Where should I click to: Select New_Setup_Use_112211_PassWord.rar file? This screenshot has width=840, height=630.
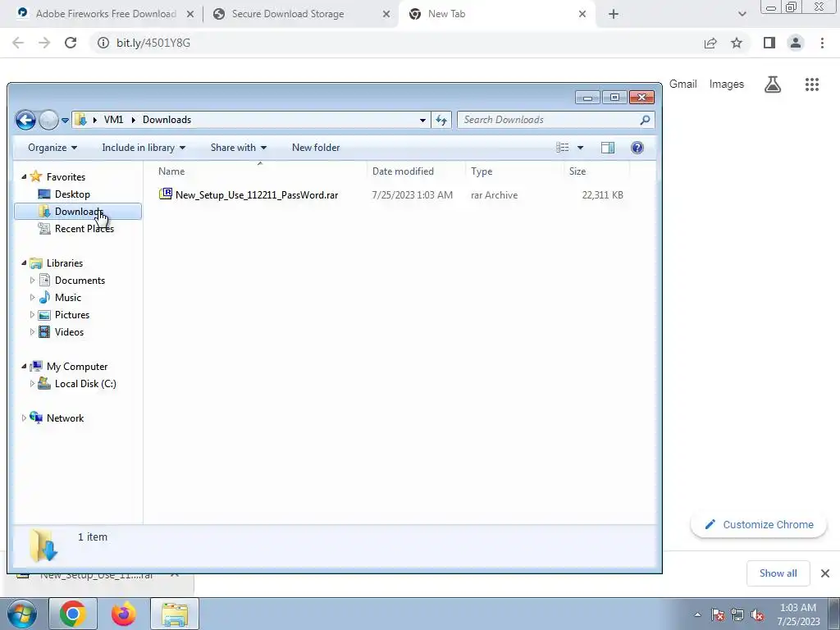257,195
